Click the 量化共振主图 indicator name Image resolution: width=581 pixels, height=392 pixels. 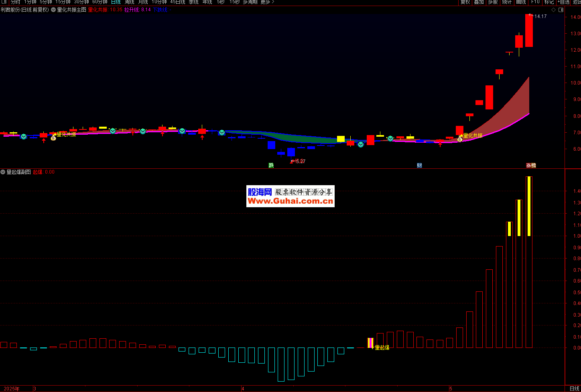[71, 10]
